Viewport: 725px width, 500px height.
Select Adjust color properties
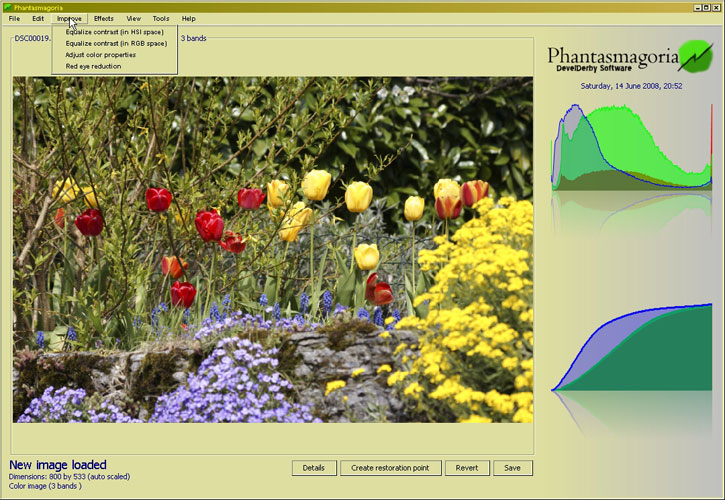click(x=100, y=55)
